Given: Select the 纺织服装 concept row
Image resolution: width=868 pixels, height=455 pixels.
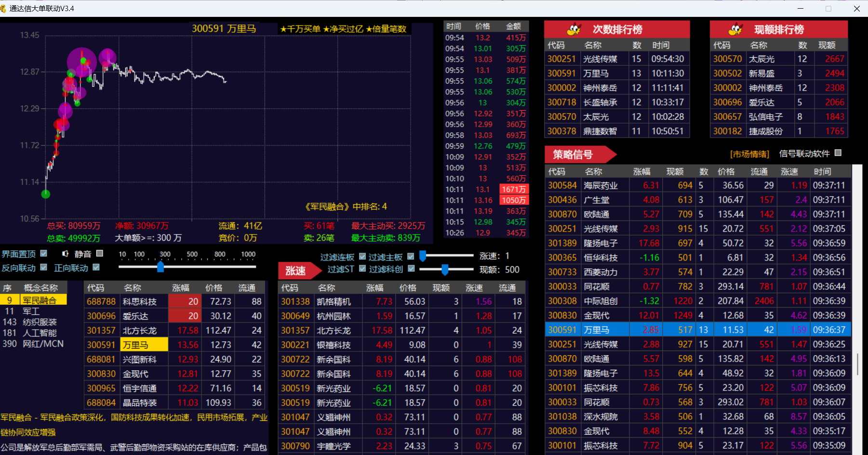Looking at the screenshot, I should click(34, 322).
